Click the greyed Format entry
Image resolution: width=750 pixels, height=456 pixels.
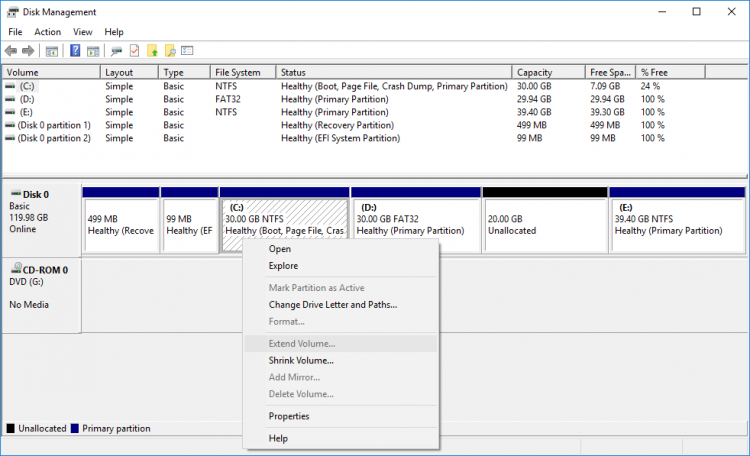coord(341,322)
